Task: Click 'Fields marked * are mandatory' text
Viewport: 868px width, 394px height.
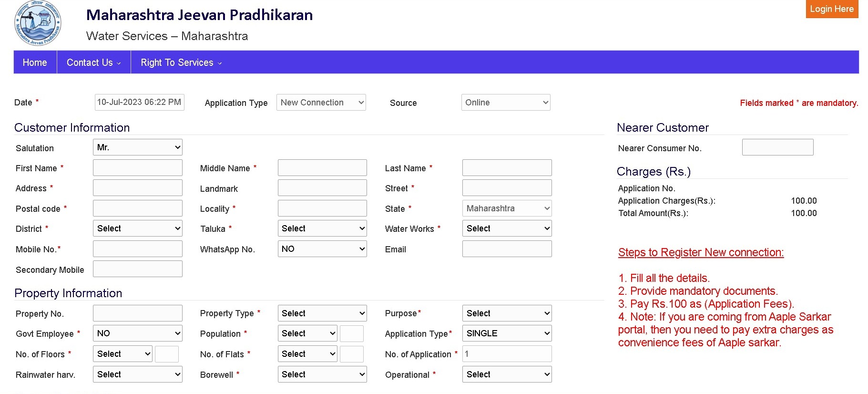Action: point(799,103)
